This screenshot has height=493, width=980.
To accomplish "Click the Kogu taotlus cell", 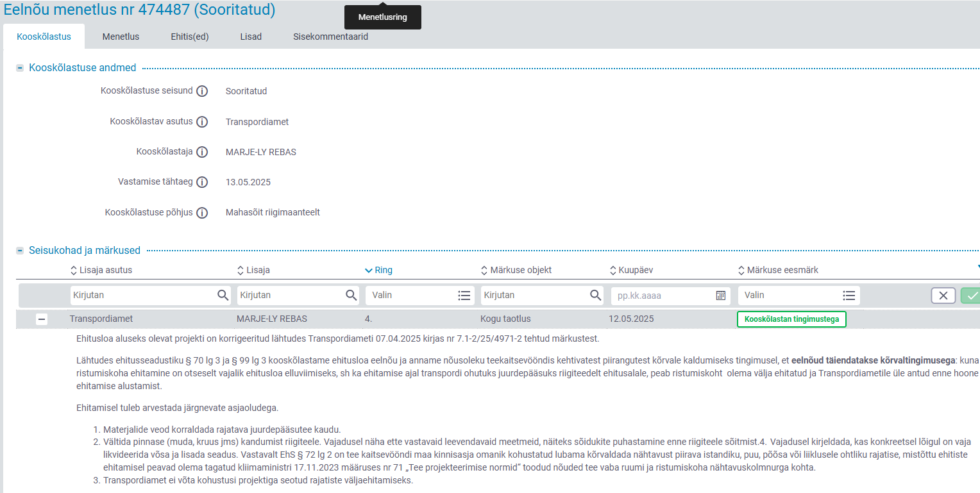I will coord(505,319).
